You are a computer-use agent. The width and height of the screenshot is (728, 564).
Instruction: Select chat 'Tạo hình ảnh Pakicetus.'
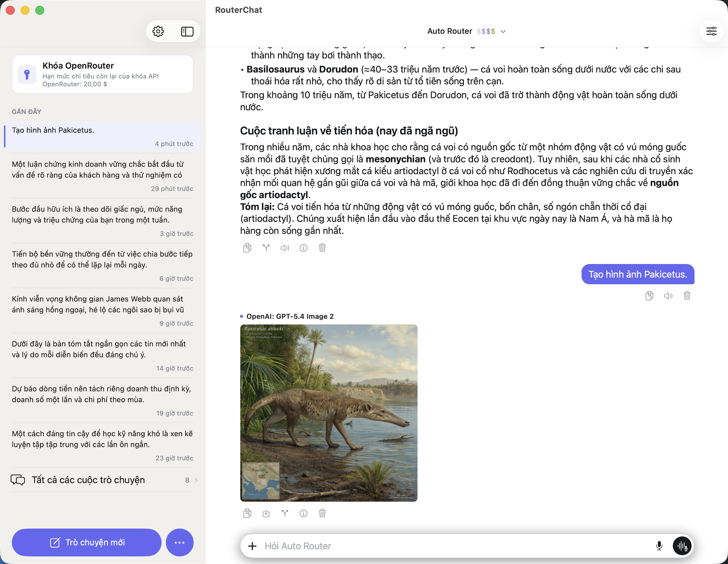tap(103, 137)
